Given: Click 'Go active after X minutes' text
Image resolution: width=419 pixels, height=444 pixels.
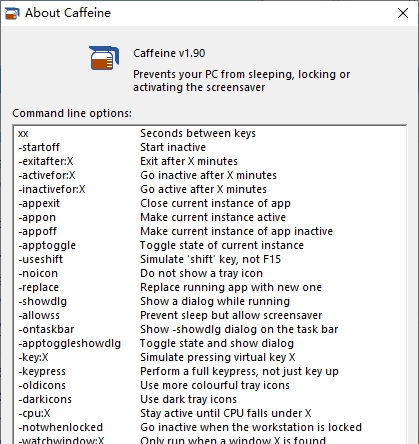Looking at the screenshot, I should point(203,189).
